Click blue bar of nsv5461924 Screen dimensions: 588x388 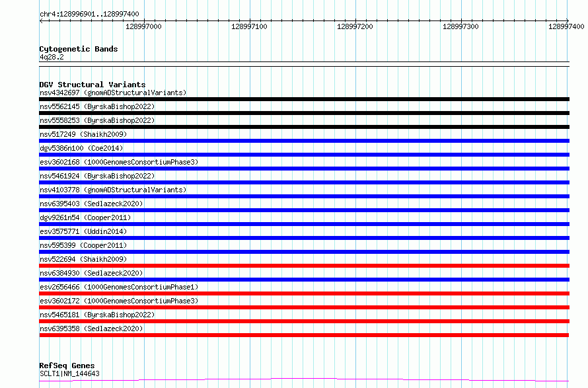pos(304,182)
